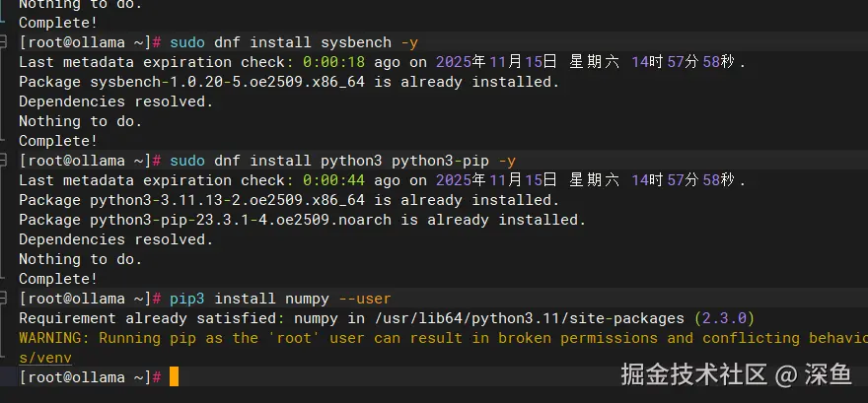The image size is (868, 403).
Task: Click the '--user' flag in pip3 command
Action: pos(365,299)
